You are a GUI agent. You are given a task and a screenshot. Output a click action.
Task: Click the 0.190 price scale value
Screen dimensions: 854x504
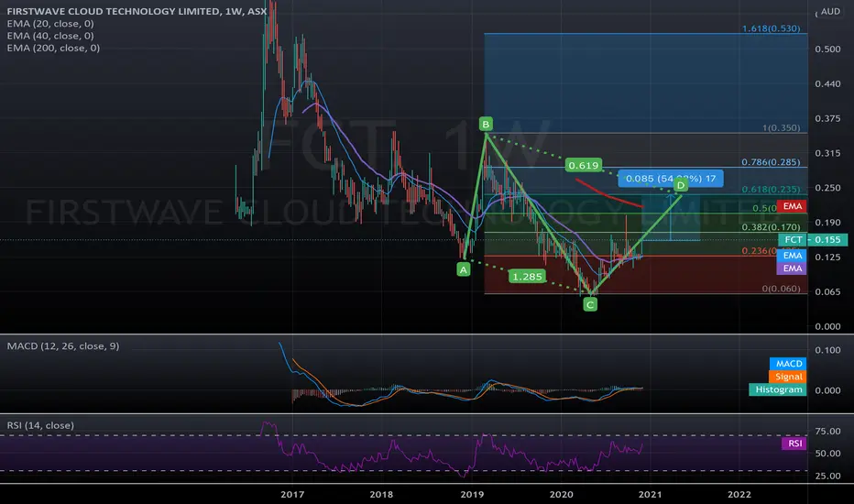coord(827,223)
